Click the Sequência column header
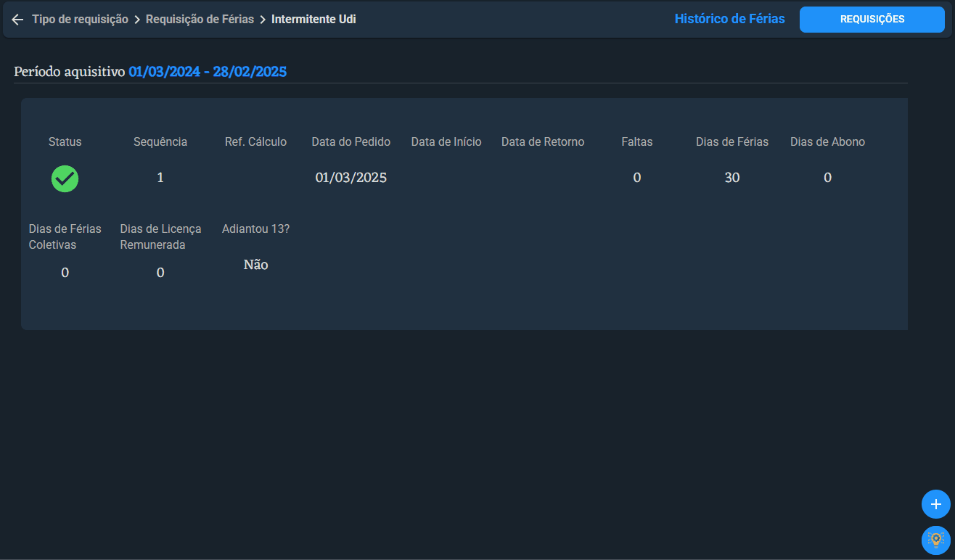 tap(160, 142)
